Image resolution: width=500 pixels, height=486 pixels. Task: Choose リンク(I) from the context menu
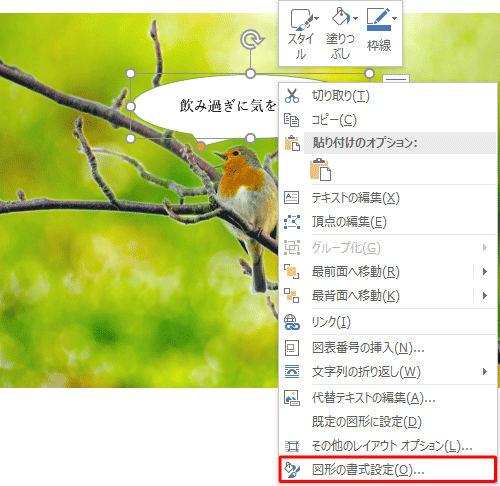(388, 322)
